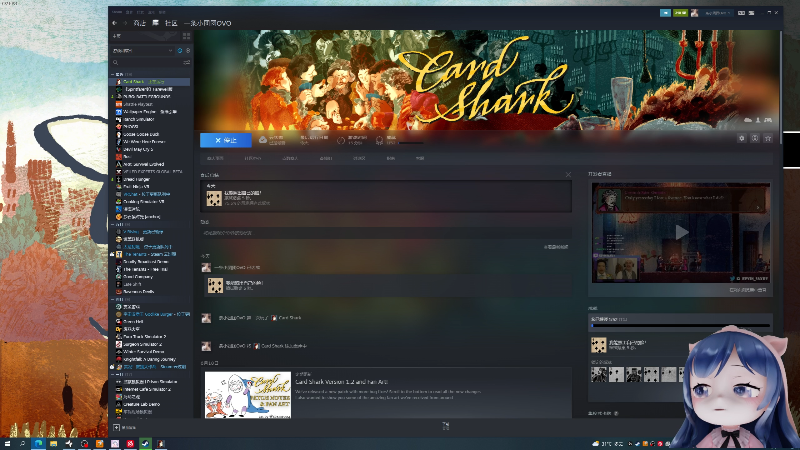Open the profile name tab
The height and width of the screenshot is (450, 800).
point(208,23)
